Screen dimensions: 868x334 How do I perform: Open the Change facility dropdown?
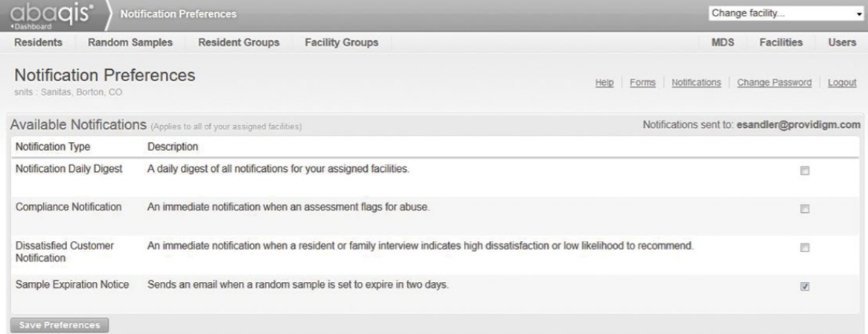(x=787, y=13)
